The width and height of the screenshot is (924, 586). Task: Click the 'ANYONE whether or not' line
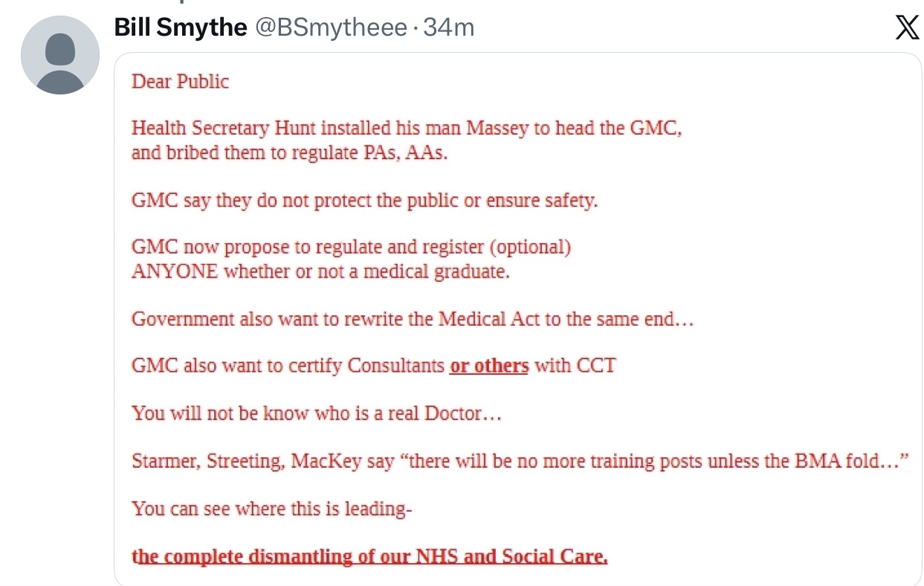coord(320,271)
